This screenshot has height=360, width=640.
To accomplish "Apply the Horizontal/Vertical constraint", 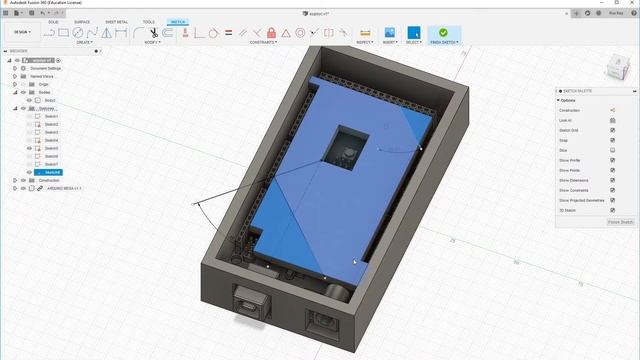I will coord(185,33).
